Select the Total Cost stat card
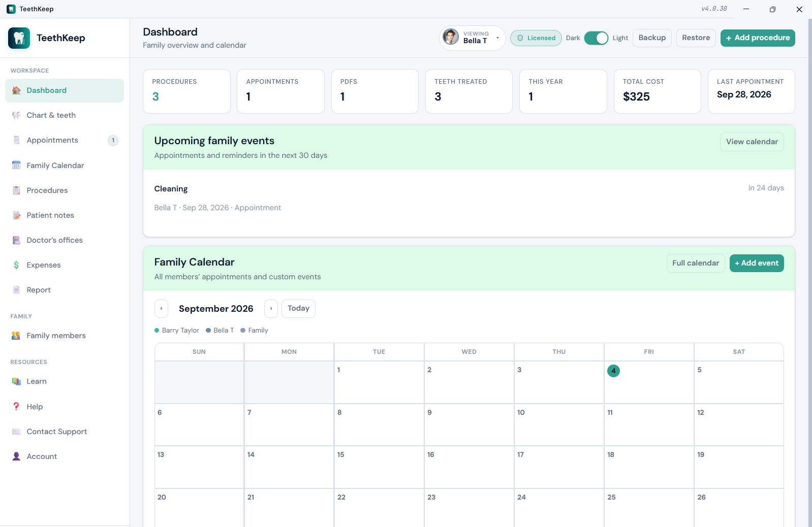812x527 pixels. [658, 91]
